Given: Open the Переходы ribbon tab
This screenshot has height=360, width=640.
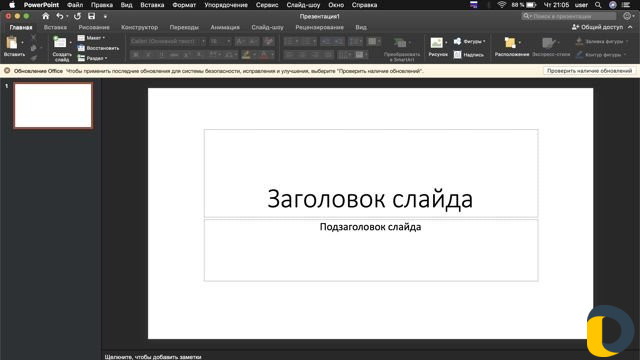Looking at the screenshot, I should [184, 27].
